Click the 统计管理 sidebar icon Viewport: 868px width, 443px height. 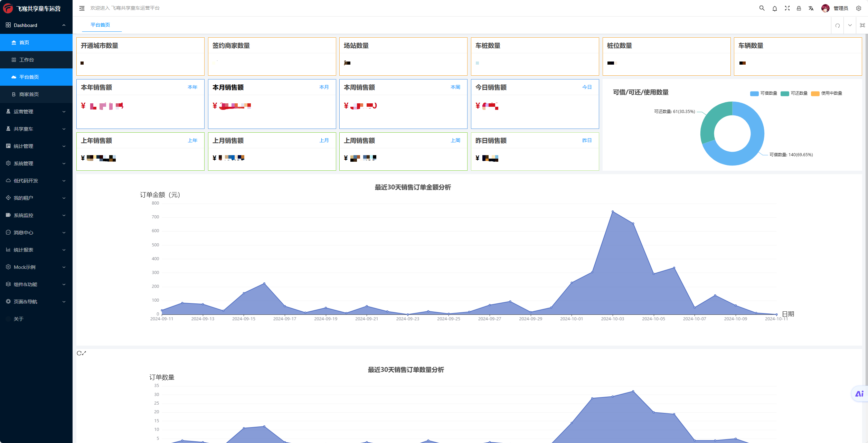click(x=8, y=146)
